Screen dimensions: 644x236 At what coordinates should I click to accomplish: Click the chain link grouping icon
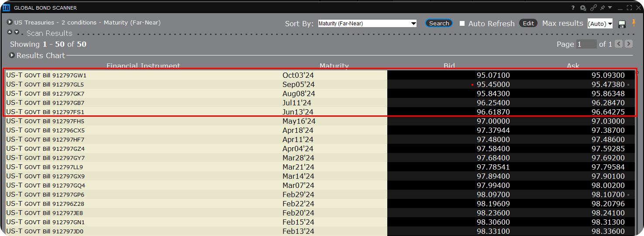[x=593, y=8]
